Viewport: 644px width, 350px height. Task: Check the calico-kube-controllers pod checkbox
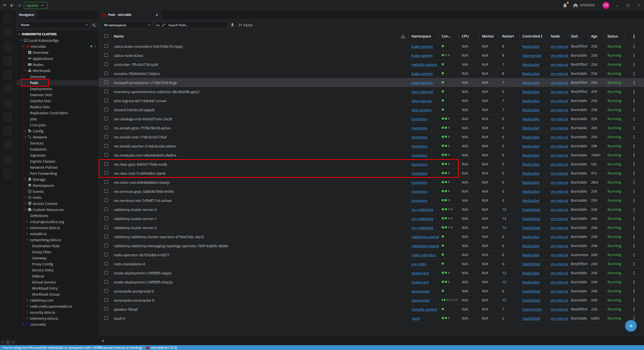pos(106,46)
